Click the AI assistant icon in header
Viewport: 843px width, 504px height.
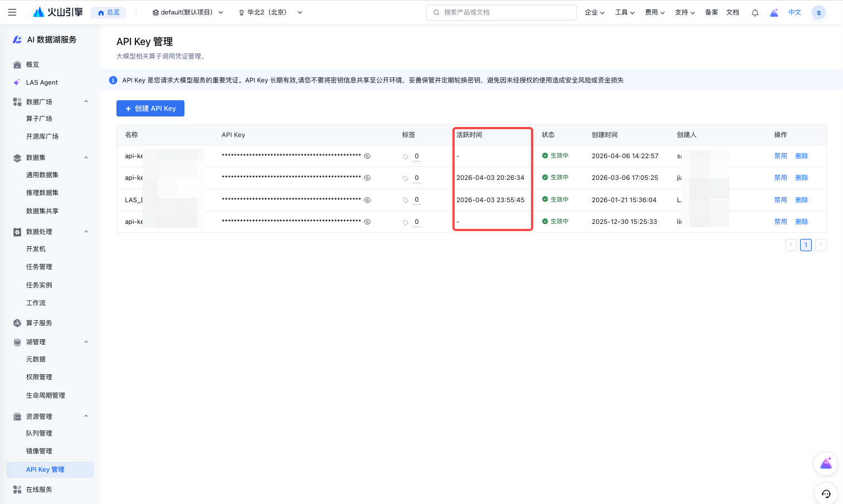pos(774,13)
